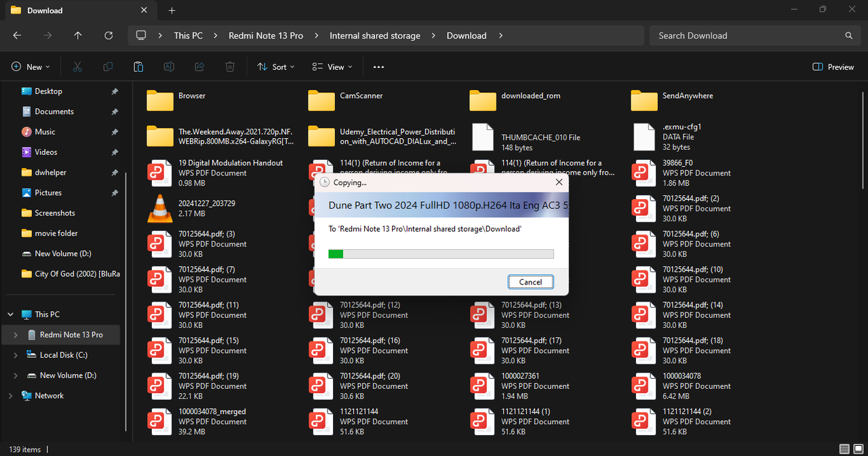Close the Copying dialog
The image size is (868, 456).
[x=559, y=182]
